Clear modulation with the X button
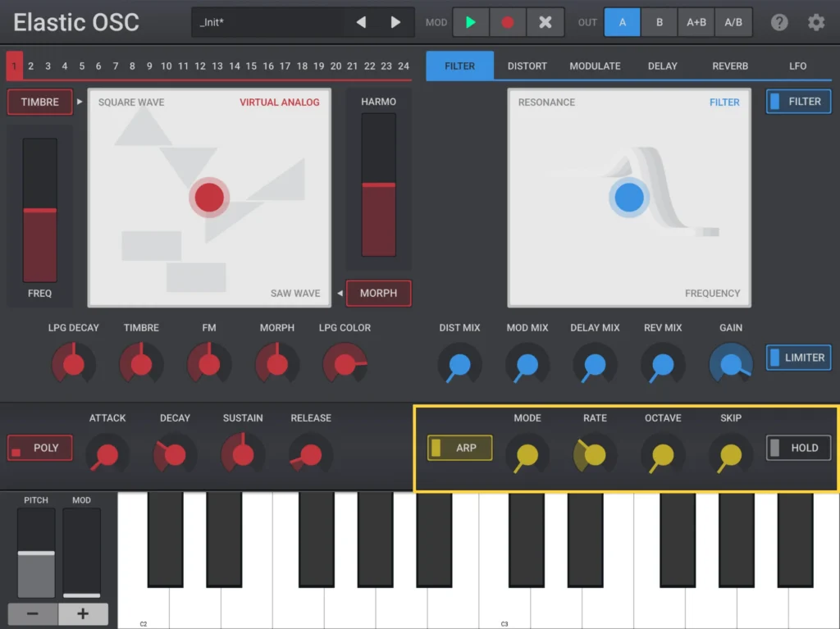The image size is (840, 629). [545, 22]
